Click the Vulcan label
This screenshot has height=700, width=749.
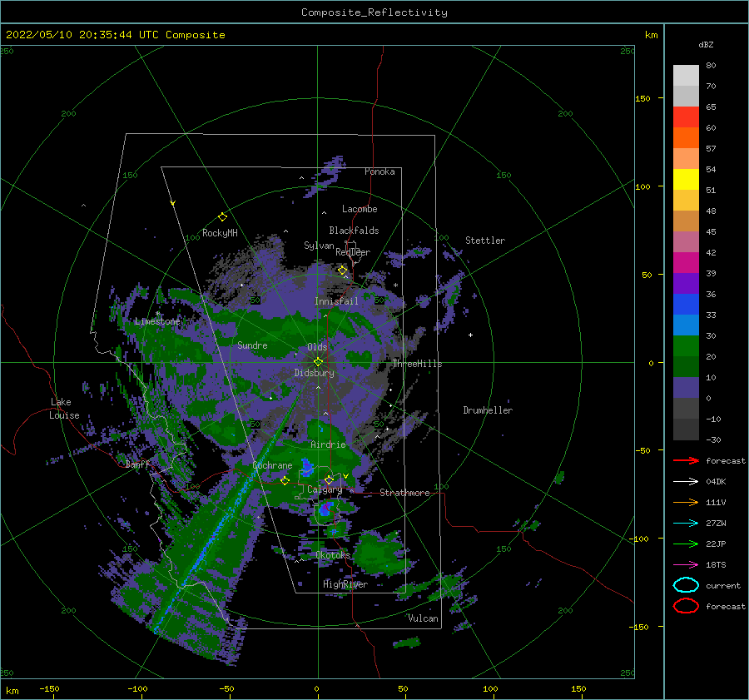point(423,618)
